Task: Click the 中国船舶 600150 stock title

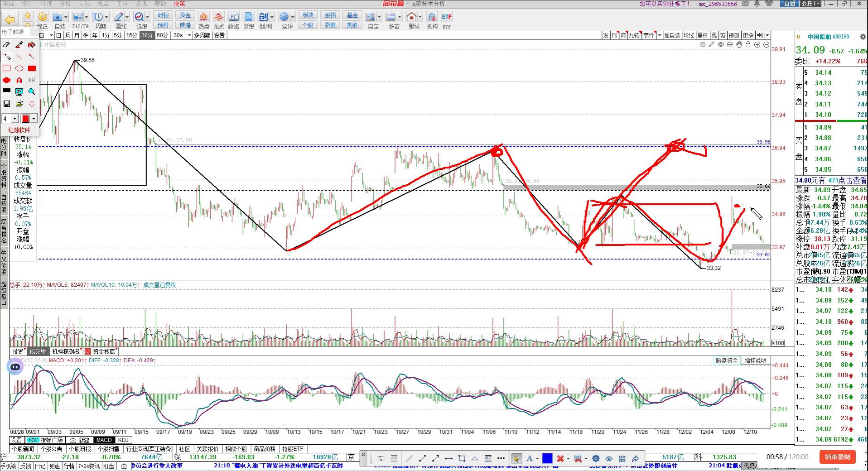Action: pos(829,37)
